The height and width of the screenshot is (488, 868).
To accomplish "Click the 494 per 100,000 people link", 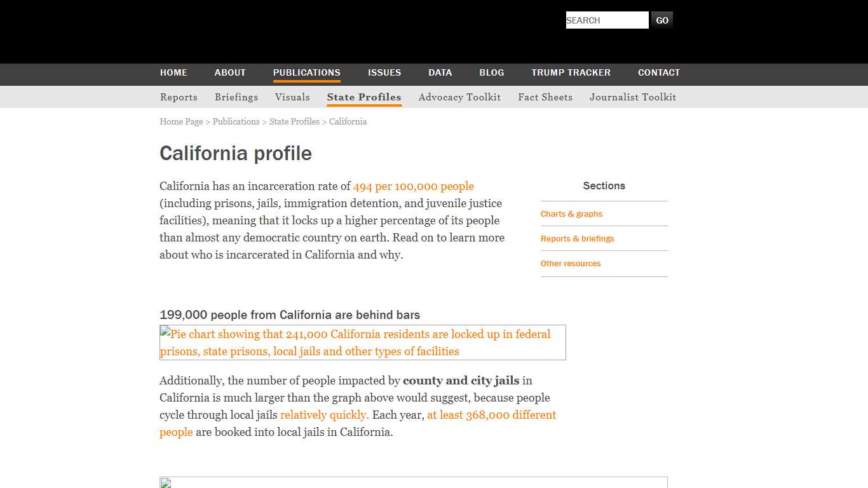I will tap(413, 186).
